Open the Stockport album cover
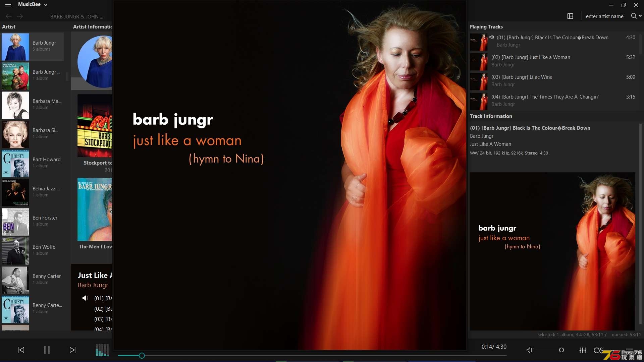644x362 pixels. 95,125
